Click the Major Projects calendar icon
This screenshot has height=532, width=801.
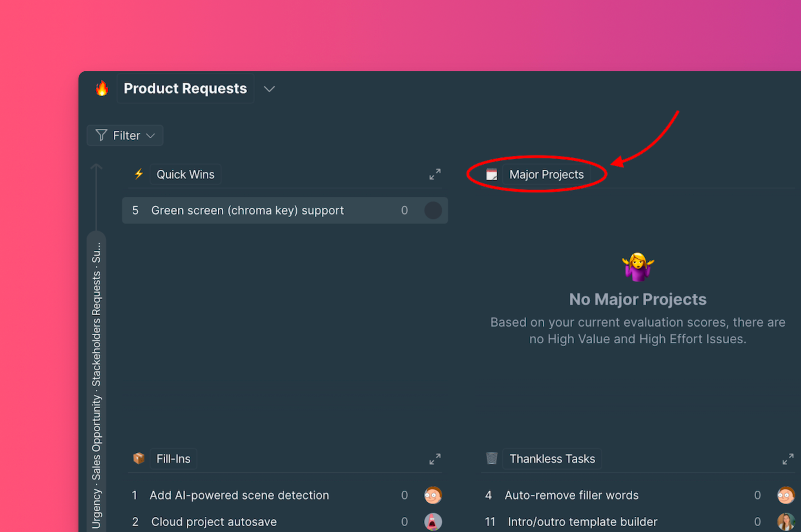[492, 174]
